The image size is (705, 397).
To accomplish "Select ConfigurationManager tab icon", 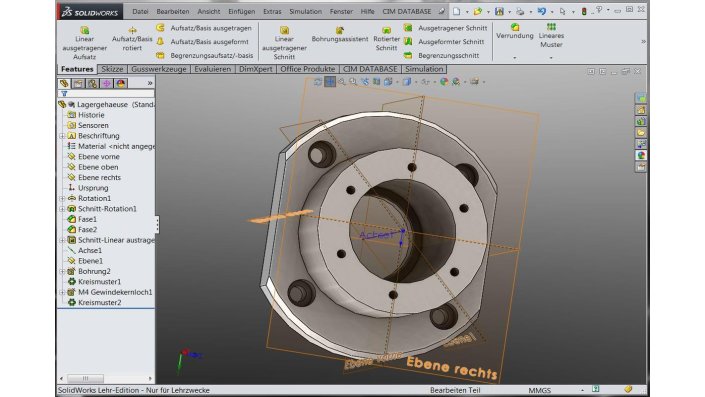I will tap(92, 83).
